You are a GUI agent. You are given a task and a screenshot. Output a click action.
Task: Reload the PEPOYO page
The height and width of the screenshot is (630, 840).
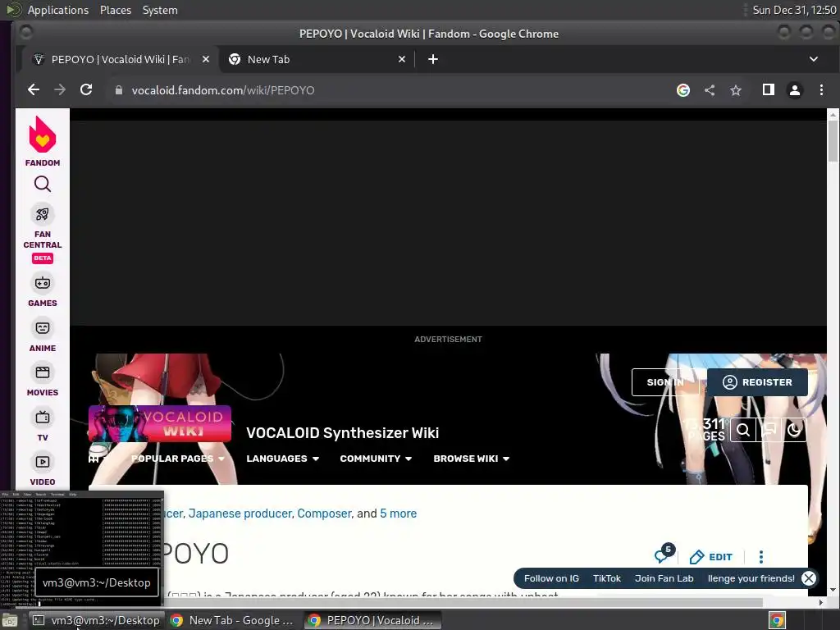click(x=86, y=90)
